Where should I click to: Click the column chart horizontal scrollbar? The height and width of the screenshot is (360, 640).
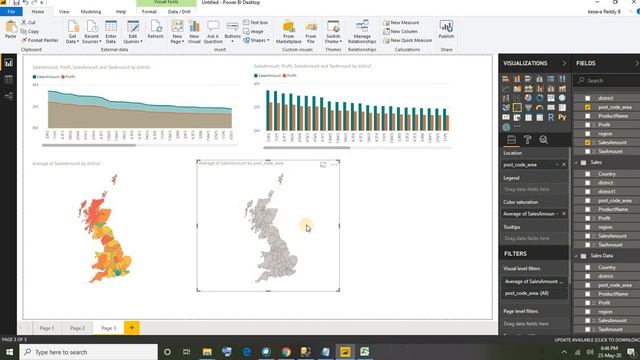click(307, 147)
